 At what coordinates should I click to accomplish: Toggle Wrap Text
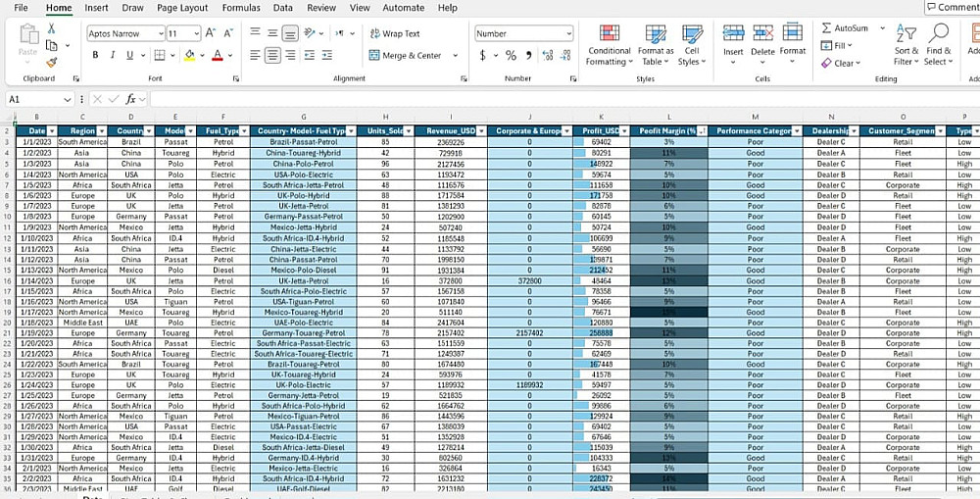click(395, 33)
